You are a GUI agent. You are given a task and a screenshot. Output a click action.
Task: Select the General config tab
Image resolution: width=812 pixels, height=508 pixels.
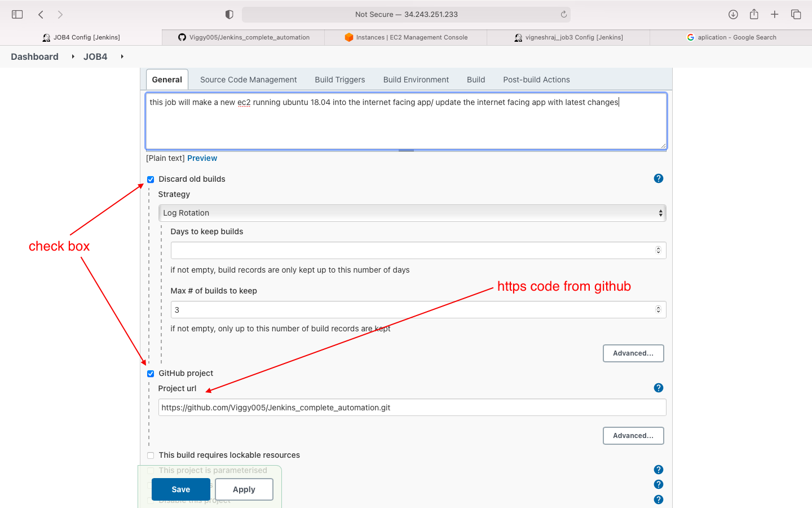pyautogui.click(x=167, y=80)
